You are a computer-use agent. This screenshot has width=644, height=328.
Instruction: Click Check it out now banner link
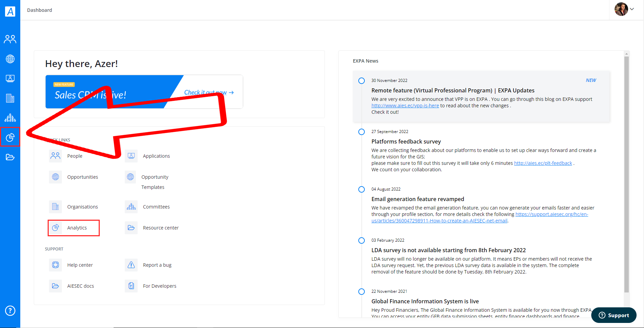pos(209,92)
